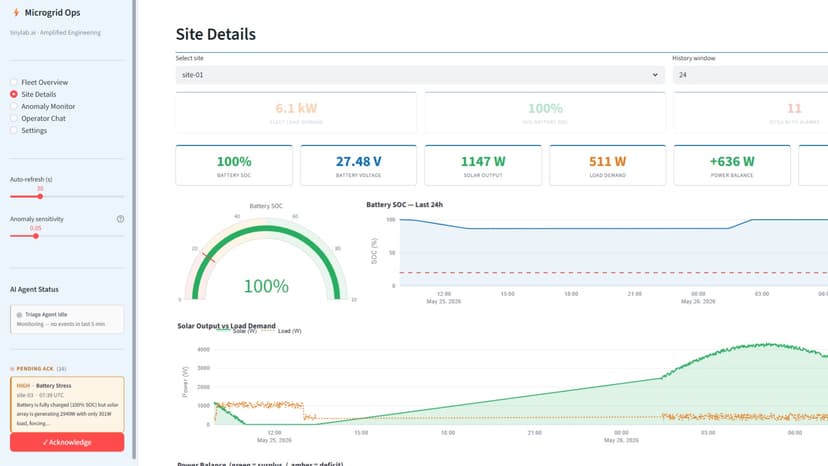
Task: Toggle the Solar (W) legend entry
Action: tap(237, 331)
